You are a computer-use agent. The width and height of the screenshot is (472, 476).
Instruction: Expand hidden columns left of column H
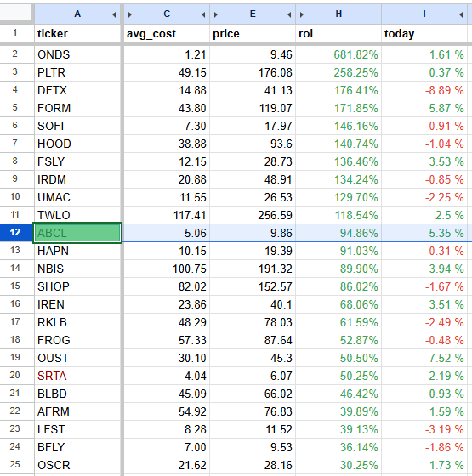coord(302,14)
